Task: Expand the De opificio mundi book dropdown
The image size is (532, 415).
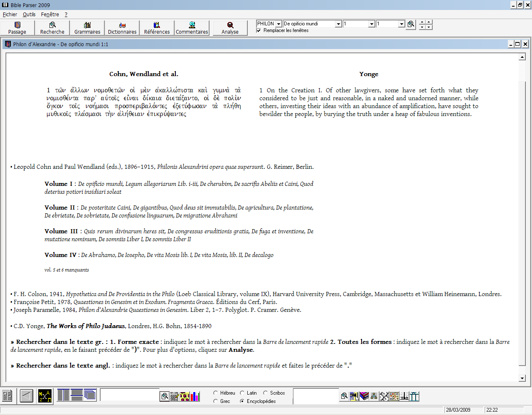Action: click(338, 24)
